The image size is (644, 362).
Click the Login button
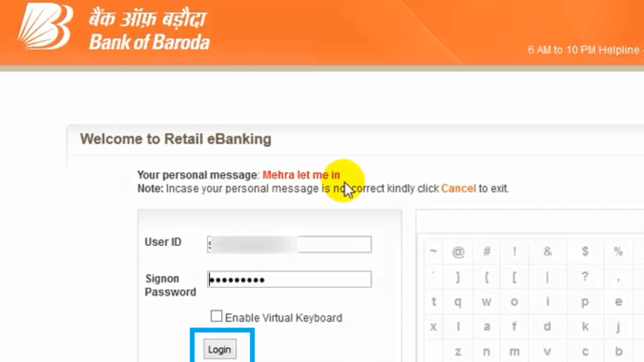pyautogui.click(x=220, y=349)
